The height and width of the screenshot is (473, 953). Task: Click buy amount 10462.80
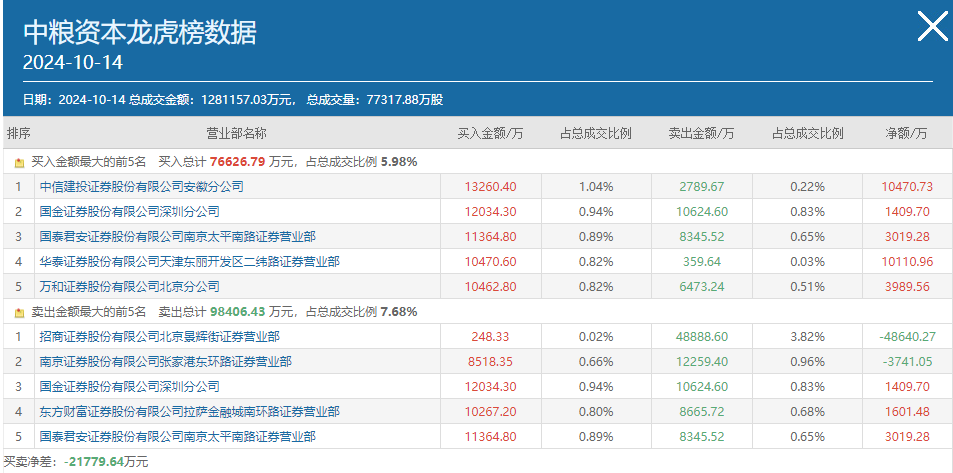490,286
